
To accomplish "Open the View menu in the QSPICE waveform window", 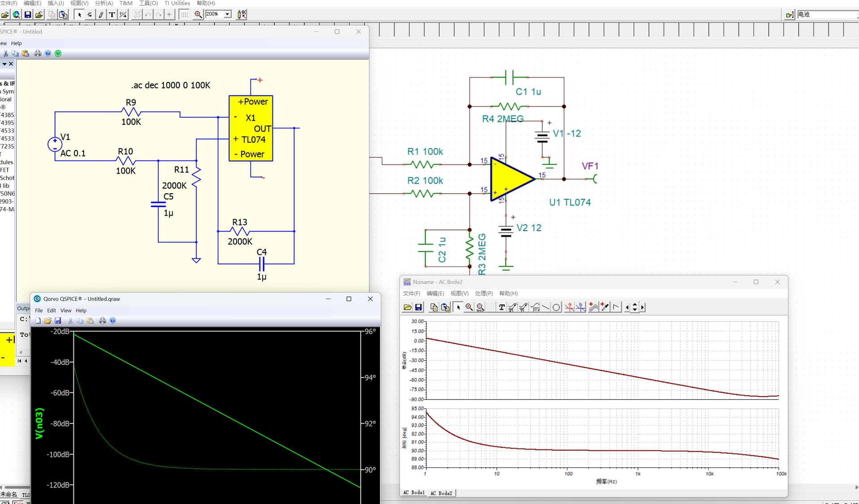I will point(66,310).
